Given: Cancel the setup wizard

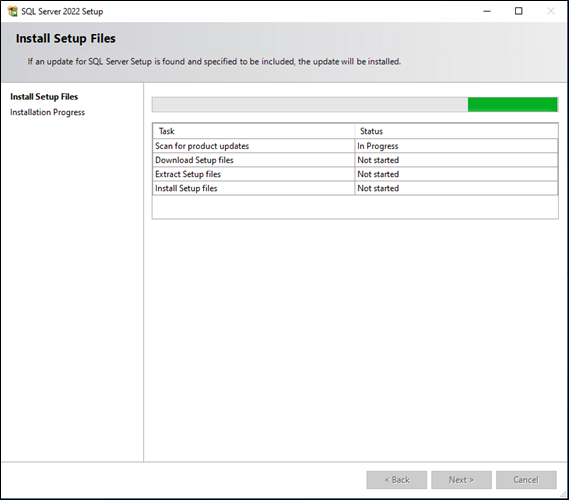Looking at the screenshot, I should (x=526, y=480).
